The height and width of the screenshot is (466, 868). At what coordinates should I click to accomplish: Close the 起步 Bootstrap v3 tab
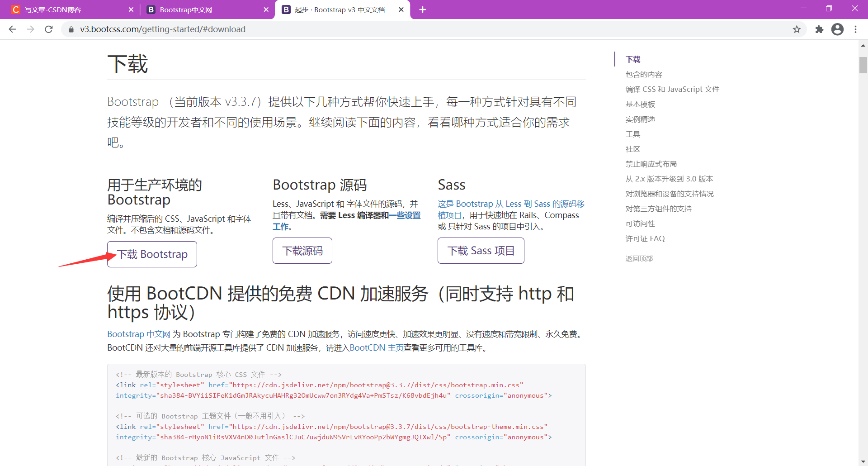[x=401, y=10]
